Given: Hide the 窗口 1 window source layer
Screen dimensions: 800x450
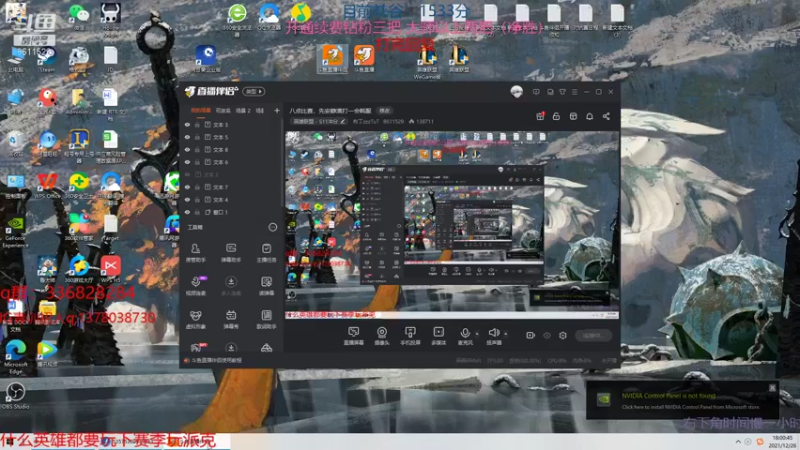Looking at the screenshot, I should (187, 212).
